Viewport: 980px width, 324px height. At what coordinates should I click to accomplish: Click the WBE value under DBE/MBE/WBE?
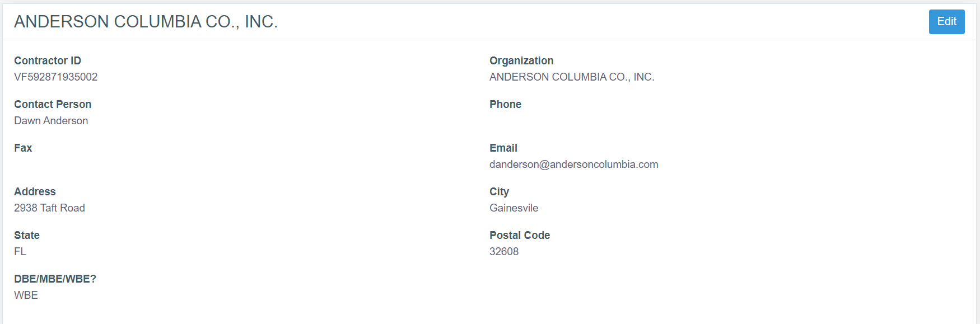pyautogui.click(x=26, y=295)
